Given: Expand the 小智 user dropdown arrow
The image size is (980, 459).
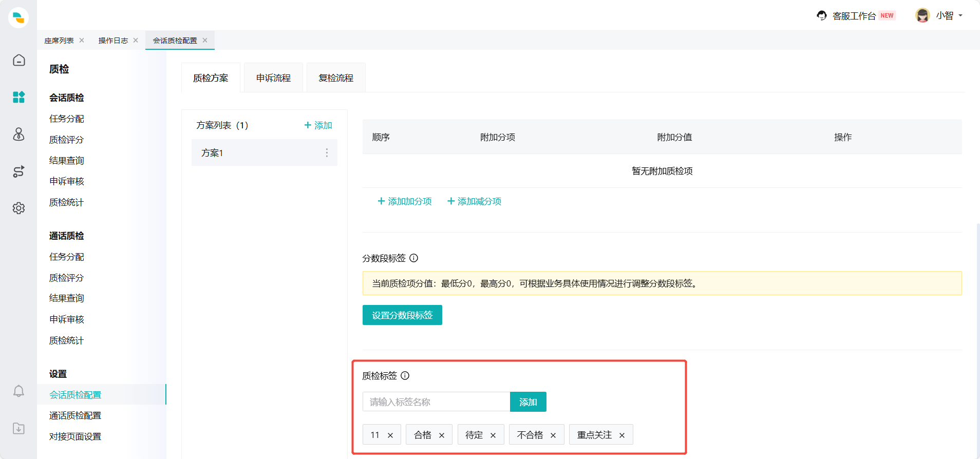Looking at the screenshot, I should [x=960, y=15].
